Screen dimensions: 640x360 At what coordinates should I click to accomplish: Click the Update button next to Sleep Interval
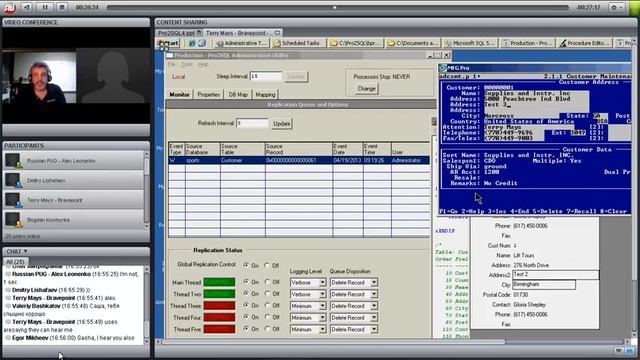(x=296, y=76)
